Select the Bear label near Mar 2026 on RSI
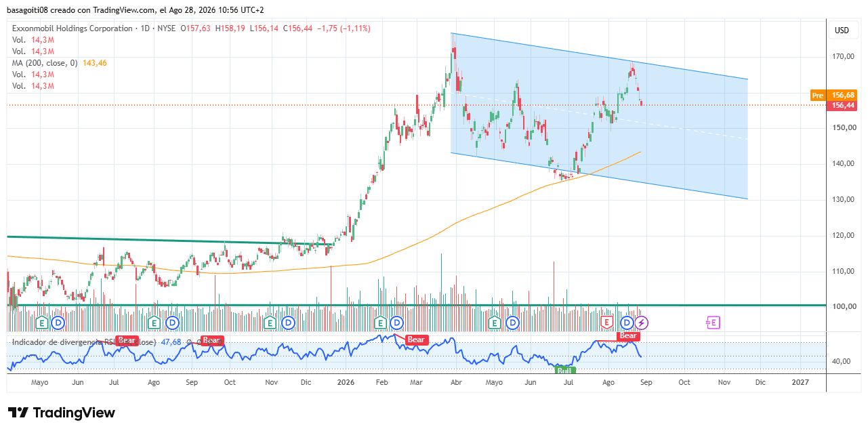 pos(416,339)
